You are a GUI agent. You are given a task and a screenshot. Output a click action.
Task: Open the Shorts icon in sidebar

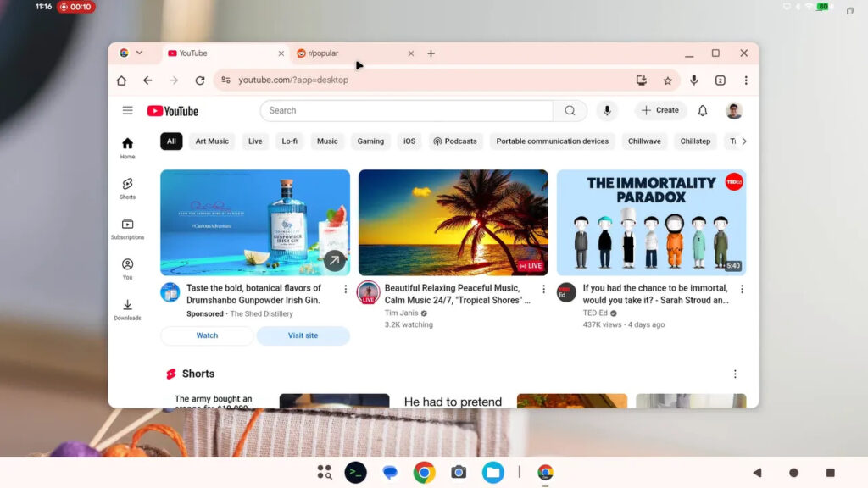pyautogui.click(x=127, y=186)
